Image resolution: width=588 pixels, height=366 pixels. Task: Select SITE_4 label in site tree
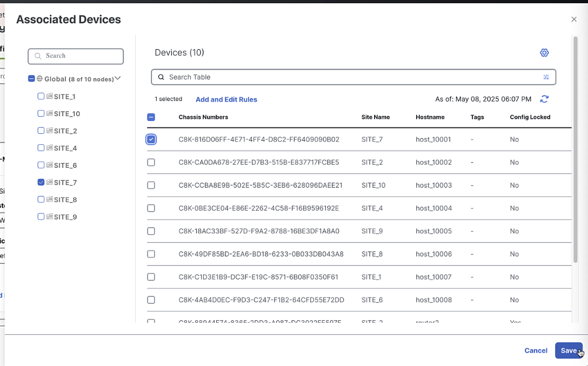[x=65, y=148]
